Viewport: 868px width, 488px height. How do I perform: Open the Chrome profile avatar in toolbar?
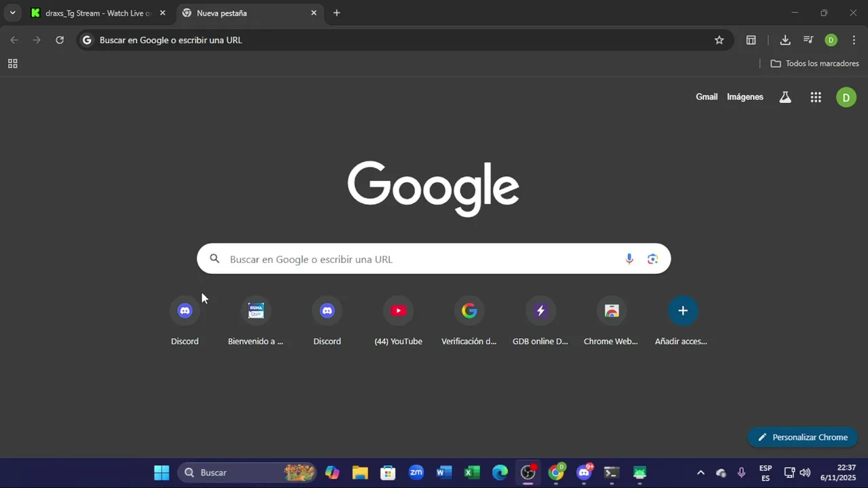(x=831, y=40)
